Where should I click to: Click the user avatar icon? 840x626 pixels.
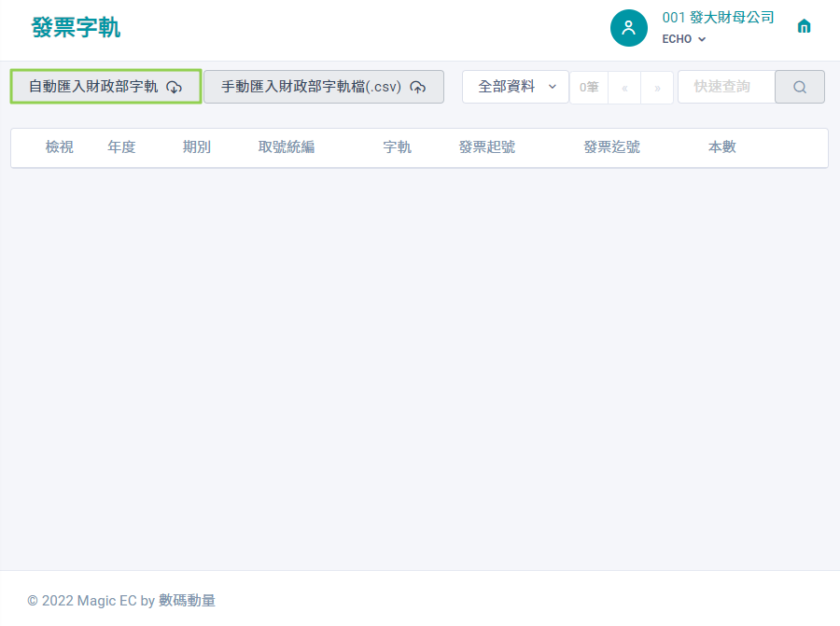pyautogui.click(x=629, y=28)
